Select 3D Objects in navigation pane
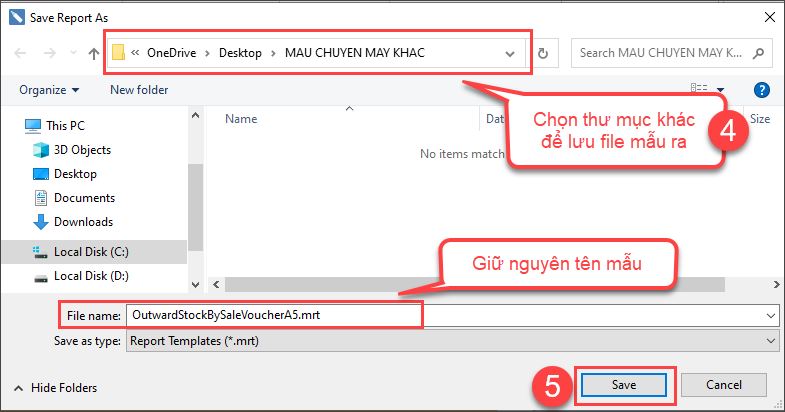Image resolution: width=785 pixels, height=412 pixels. [x=82, y=150]
